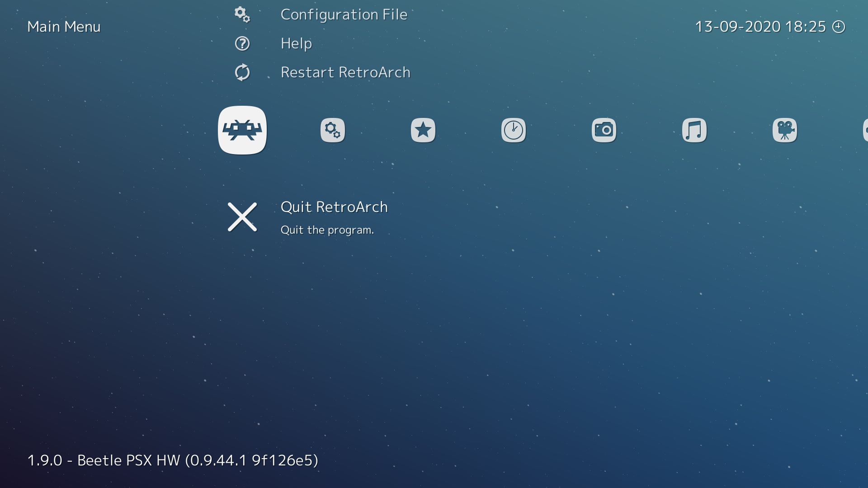Choose the Restart RetroArch entry
868x488 pixels.
[345, 72]
